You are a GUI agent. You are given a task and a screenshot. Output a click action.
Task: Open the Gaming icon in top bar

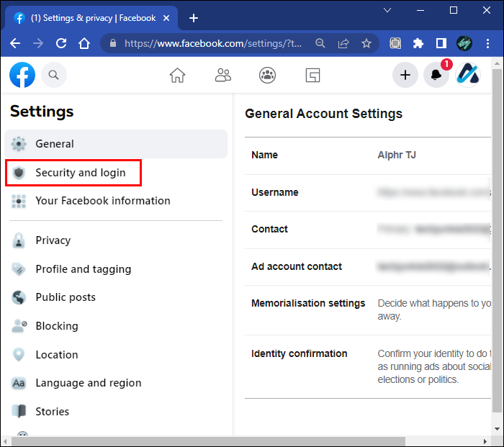[312, 75]
